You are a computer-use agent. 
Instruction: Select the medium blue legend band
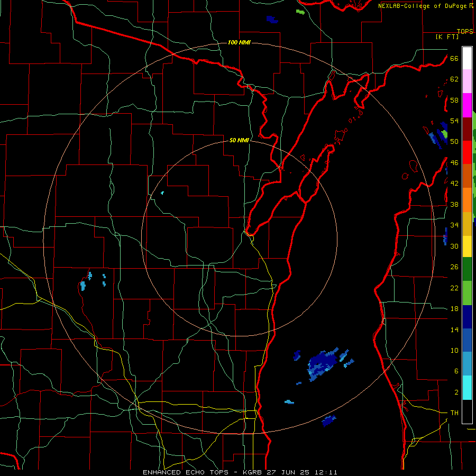(x=467, y=340)
